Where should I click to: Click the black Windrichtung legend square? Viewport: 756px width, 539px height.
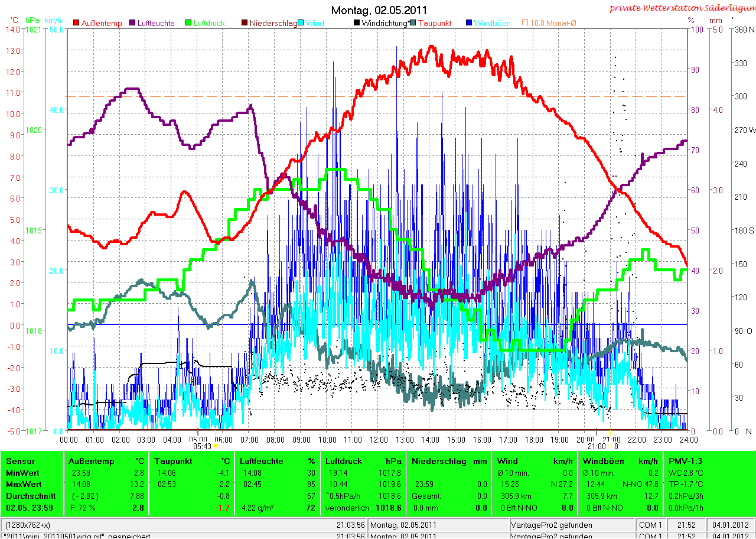pos(357,23)
